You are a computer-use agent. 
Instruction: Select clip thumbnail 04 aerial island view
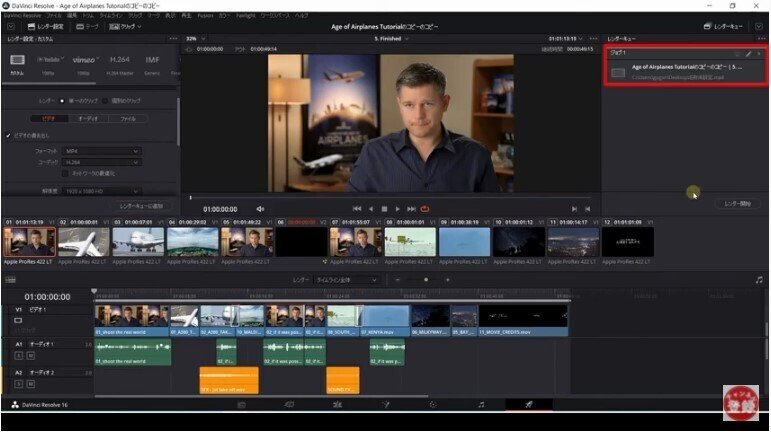(193, 242)
